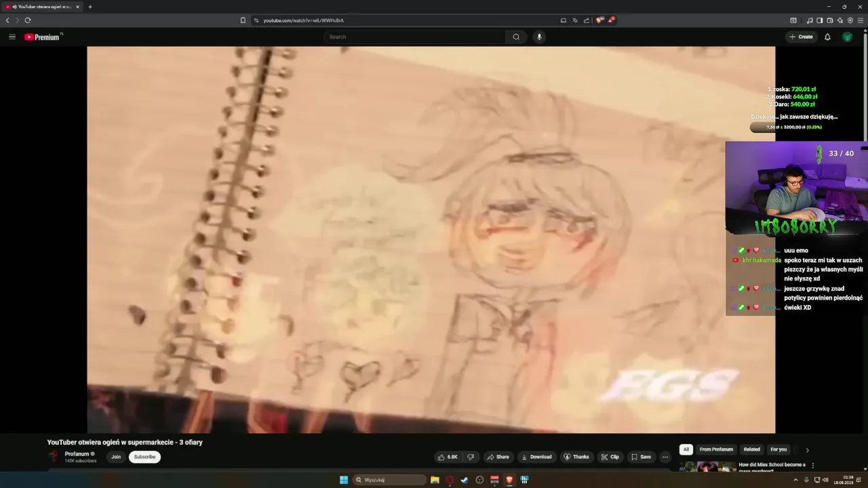The height and width of the screenshot is (488, 868).
Task: Click the taskbar Wyszukaj search box
Action: point(390,480)
